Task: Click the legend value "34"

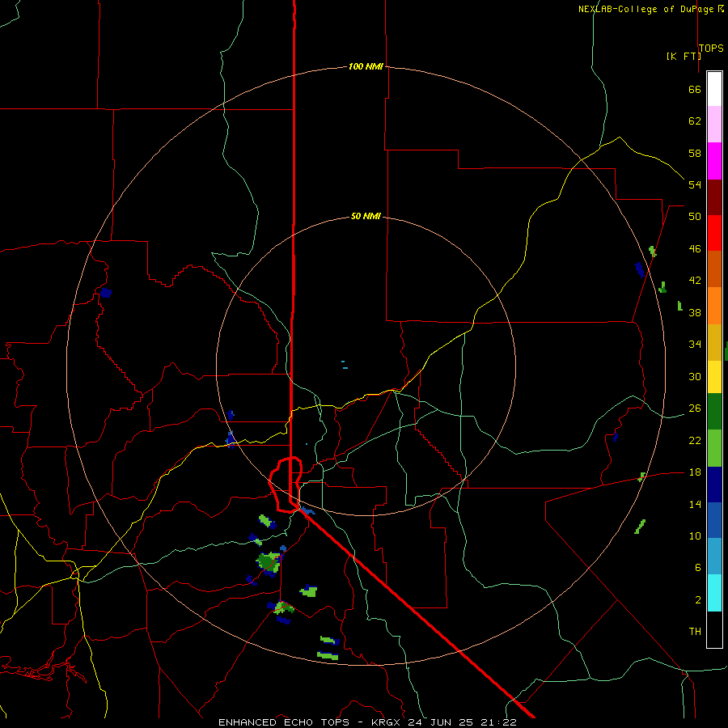Action: pyautogui.click(x=695, y=345)
